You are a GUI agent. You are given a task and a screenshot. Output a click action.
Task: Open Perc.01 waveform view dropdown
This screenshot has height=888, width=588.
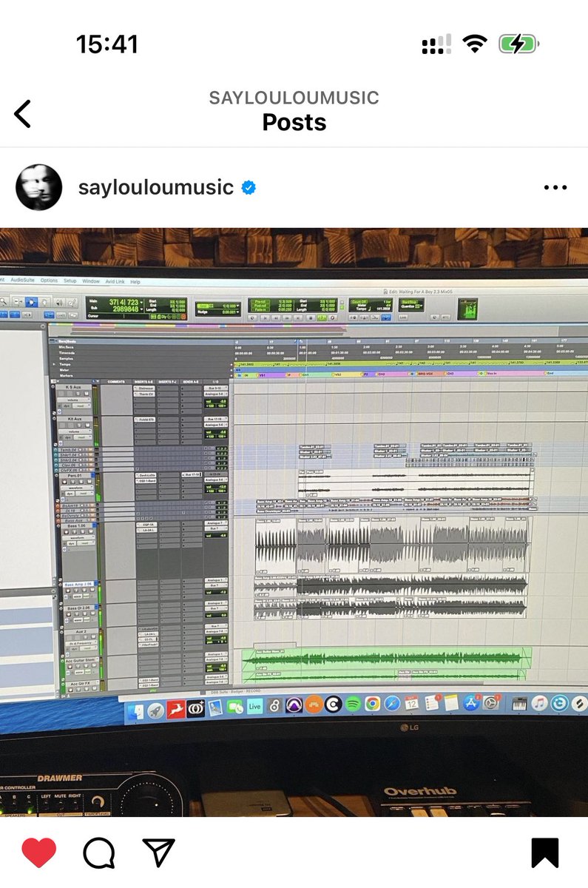(77, 488)
